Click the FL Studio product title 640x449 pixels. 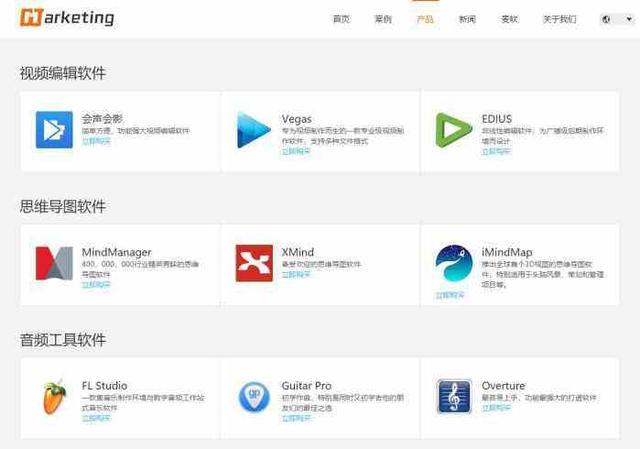[x=104, y=386]
